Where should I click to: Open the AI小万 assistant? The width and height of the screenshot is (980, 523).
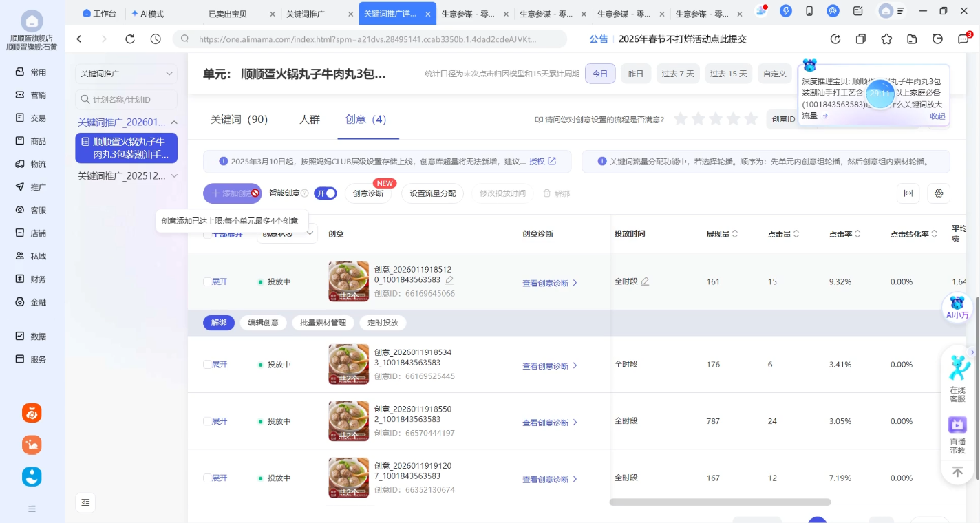click(x=957, y=308)
